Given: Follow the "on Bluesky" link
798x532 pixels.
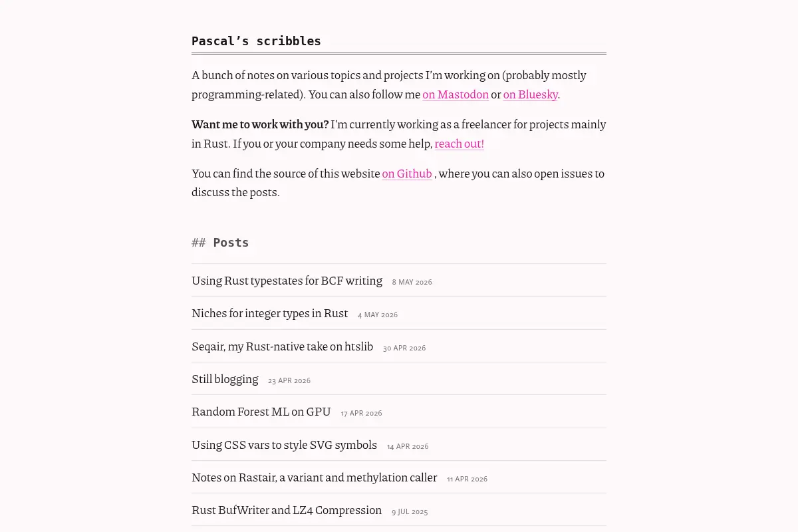Looking at the screenshot, I should (530, 94).
